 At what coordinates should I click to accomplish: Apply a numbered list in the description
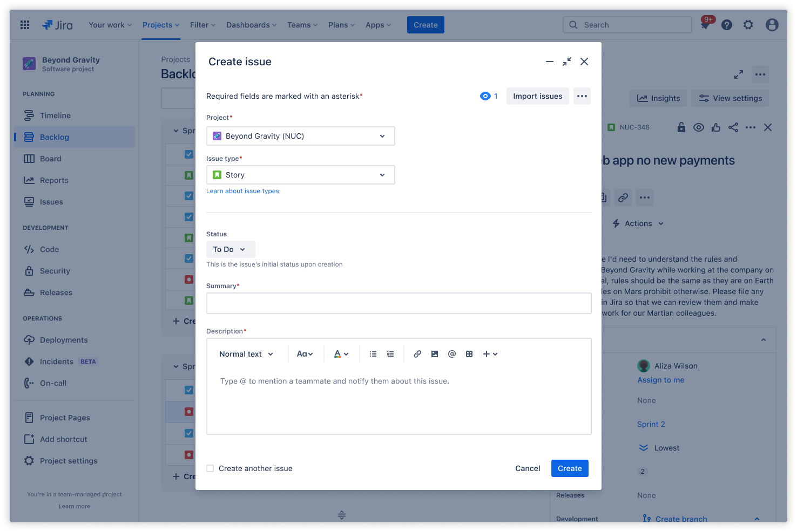(390, 353)
